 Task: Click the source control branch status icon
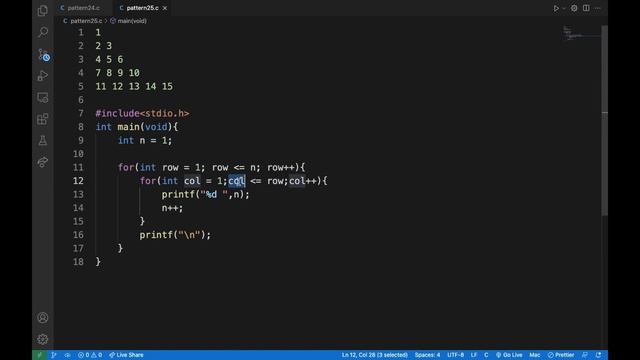click(x=54, y=355)
